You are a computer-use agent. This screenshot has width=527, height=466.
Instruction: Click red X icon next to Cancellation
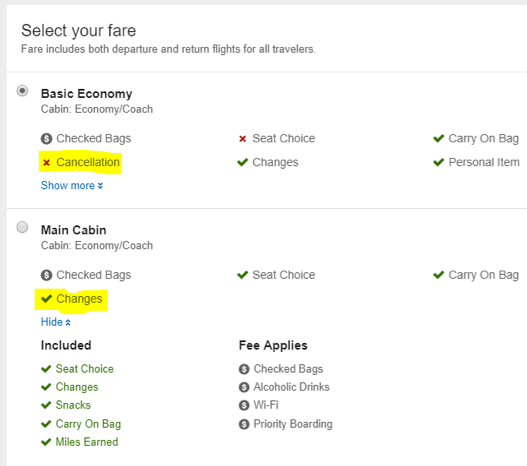click(46, 163)
